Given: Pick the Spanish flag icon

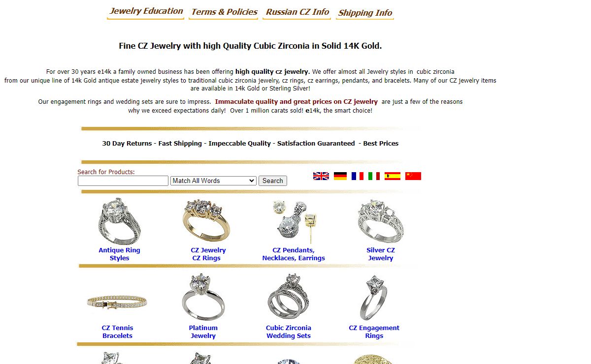Looking at the screenshot, I should pyautogui.click(x=393, y=176).
